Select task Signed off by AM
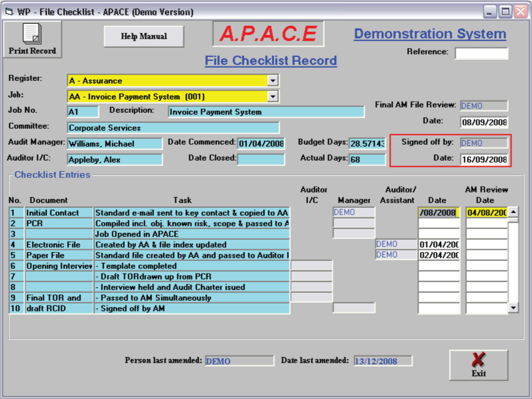This screenshot has width=532, height=399. click(192, 309)
